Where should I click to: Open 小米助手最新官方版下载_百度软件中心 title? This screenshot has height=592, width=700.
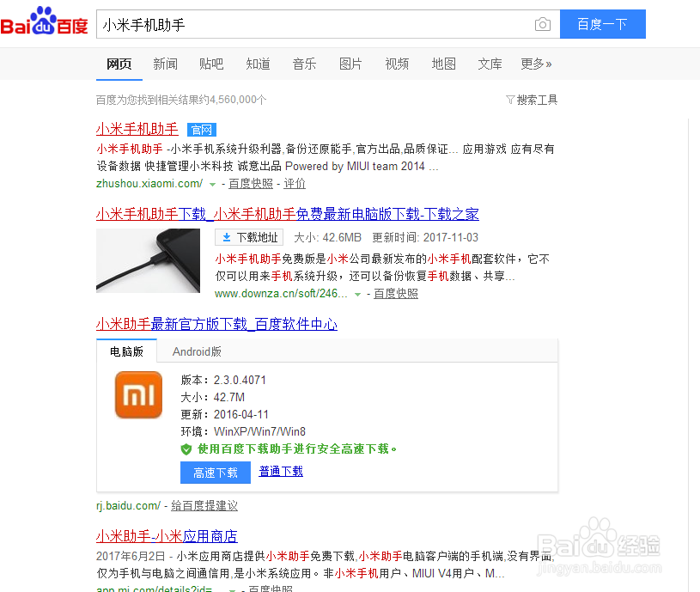216,324
